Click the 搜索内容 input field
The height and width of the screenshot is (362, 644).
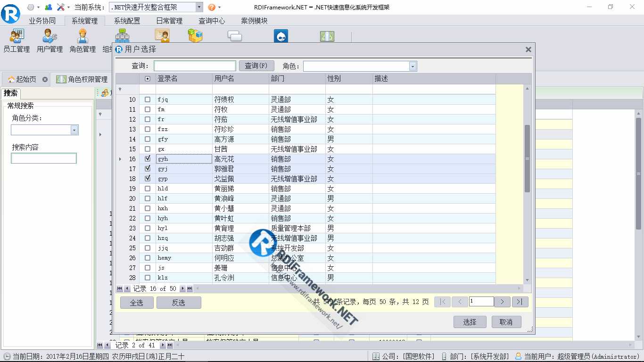pyautogui.click(x=44, y=158)
